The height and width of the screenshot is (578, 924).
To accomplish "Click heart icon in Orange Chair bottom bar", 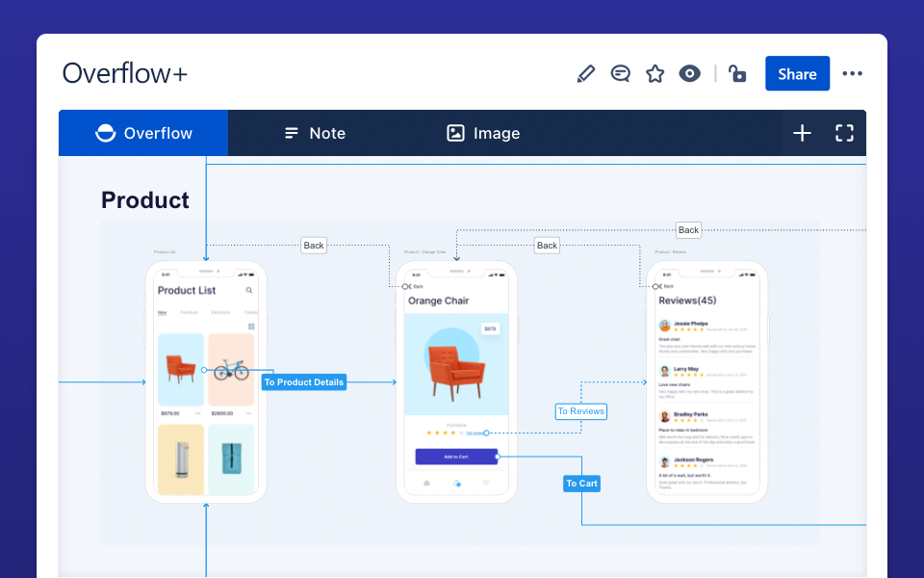I will pyautogui.click(x=486, y=483).
